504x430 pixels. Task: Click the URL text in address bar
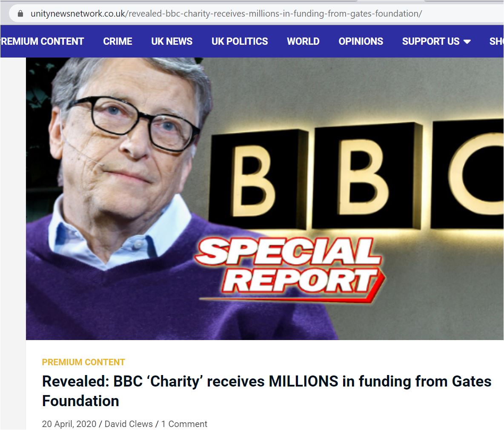(x=226, y=14)
